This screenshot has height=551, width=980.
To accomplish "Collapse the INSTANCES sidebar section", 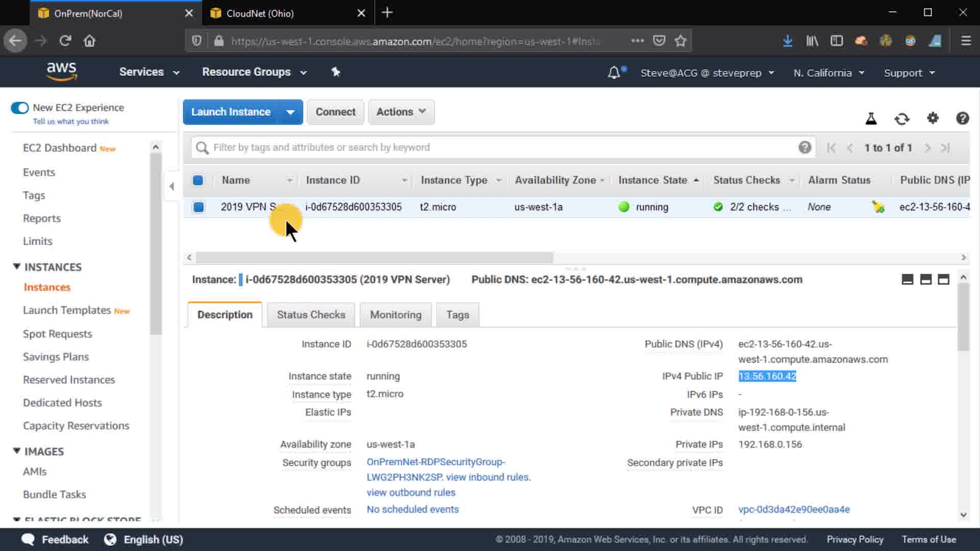I will (x=17, y=267).
